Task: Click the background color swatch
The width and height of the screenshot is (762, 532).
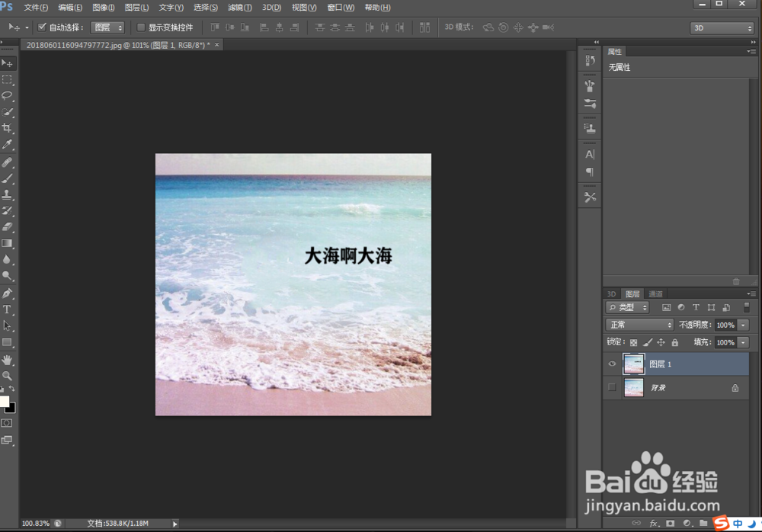Action: (x=11, y=409)
